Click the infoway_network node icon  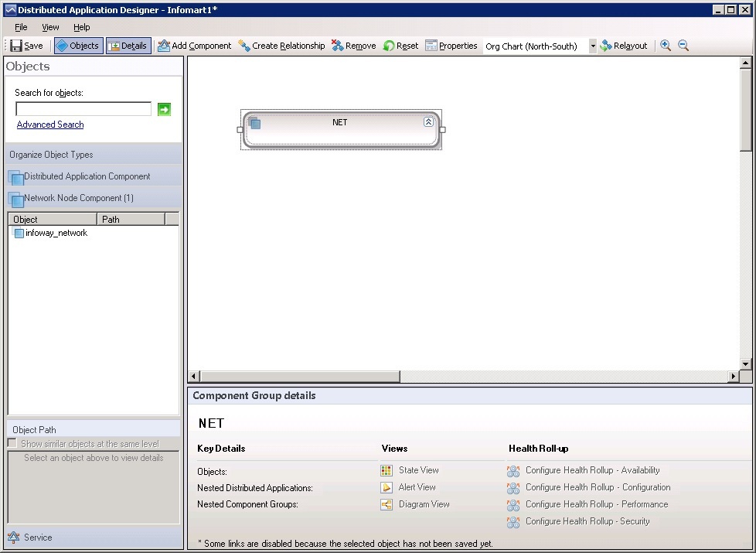click(x=19, y=234)
